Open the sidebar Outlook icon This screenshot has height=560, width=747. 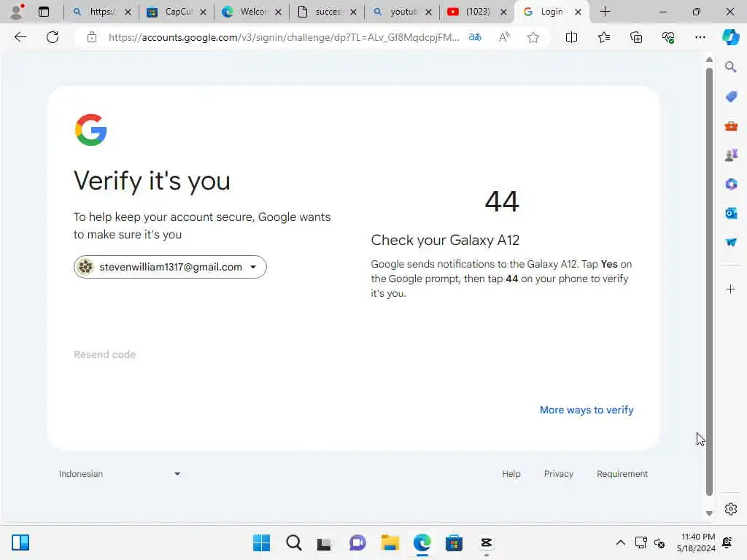coord(731,214)
